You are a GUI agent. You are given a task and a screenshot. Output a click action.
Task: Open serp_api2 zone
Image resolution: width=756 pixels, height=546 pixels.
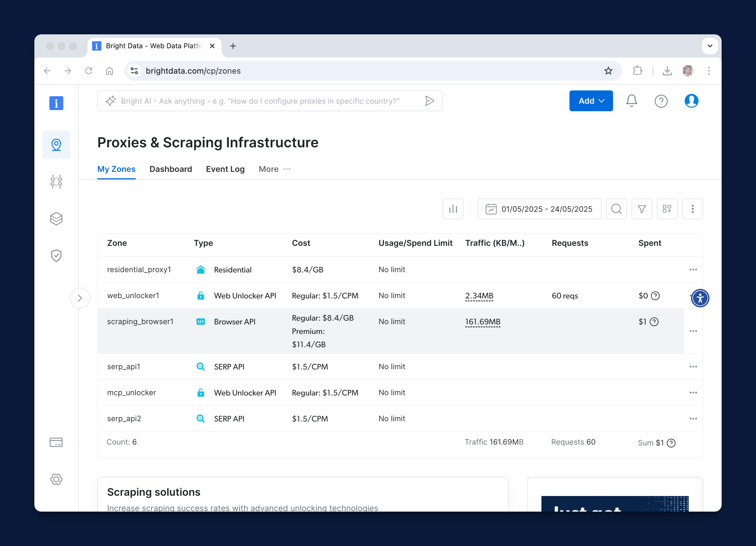click(124, 419)
